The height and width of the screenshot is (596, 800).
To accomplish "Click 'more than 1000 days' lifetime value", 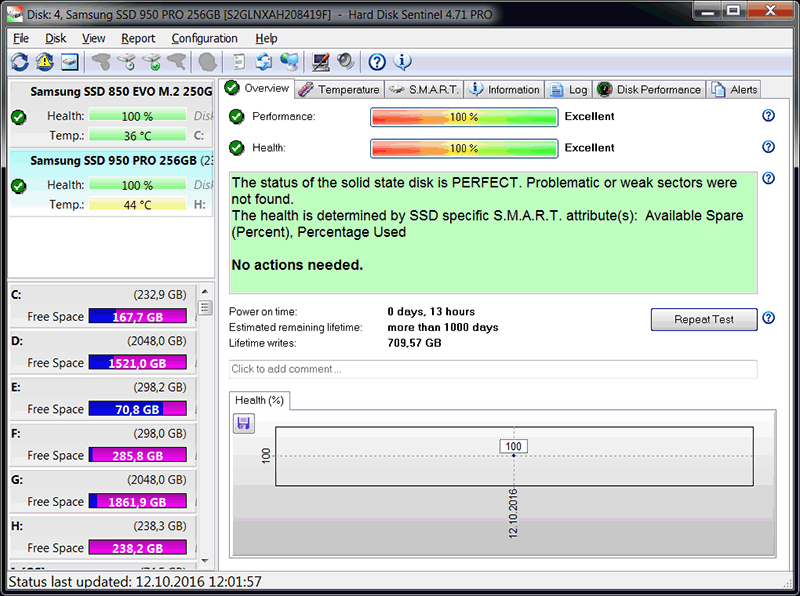I will click(x=443, y=327).
